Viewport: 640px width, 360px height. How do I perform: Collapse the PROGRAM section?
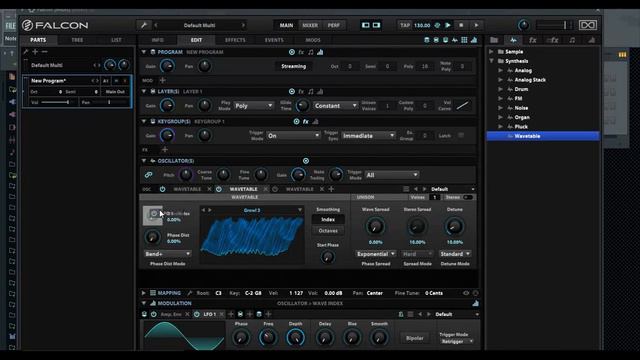pos(144,52)
